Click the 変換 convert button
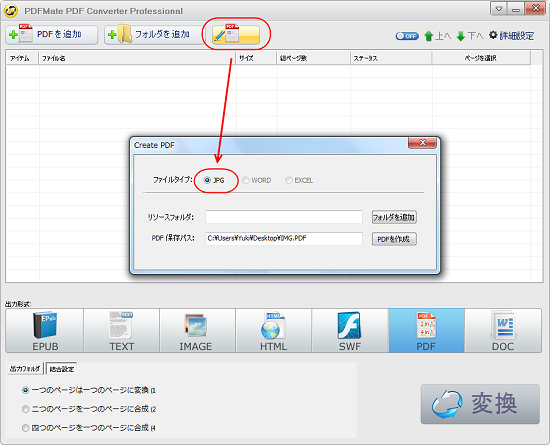 [x=480, y=404]
